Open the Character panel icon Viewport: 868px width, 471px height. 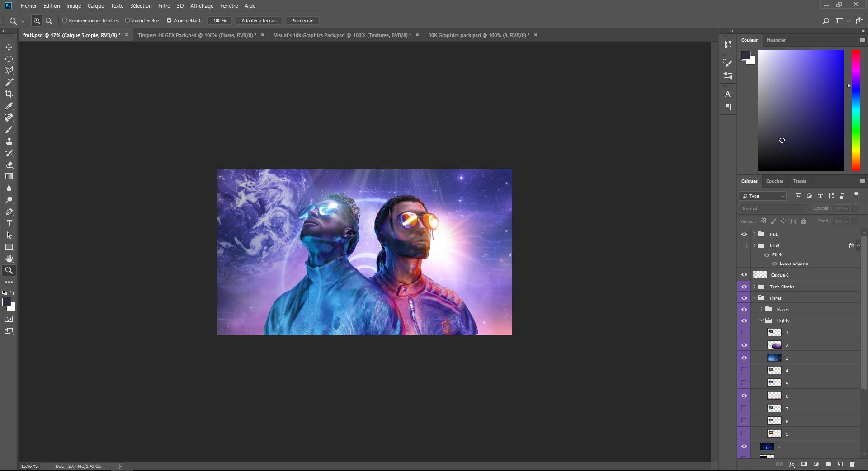(x=728, y=94)
